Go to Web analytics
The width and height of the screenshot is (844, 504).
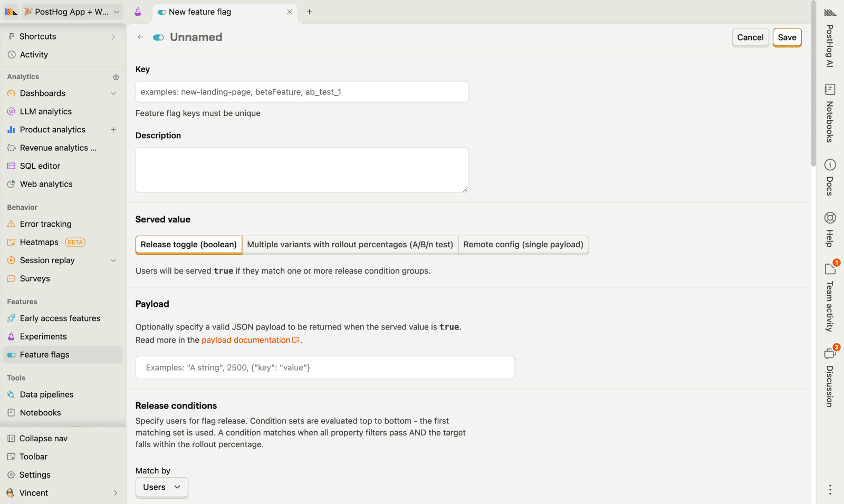(46, 184)
